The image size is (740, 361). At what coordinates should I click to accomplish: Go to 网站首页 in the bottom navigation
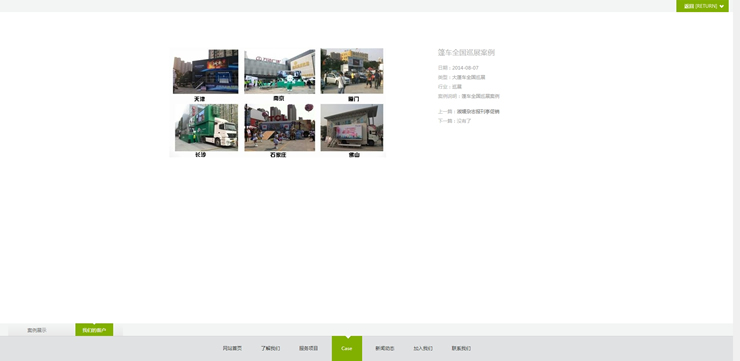click(x=232, y=349)
